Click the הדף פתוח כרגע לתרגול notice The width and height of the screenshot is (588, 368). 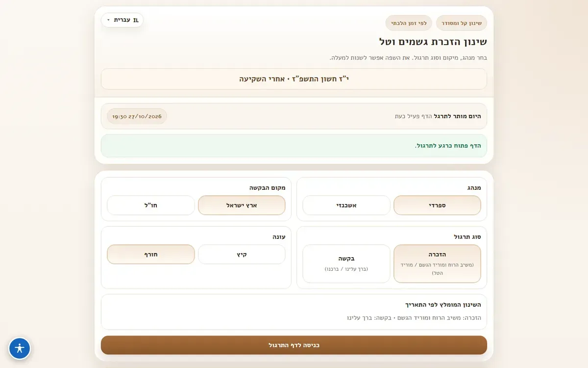coord(294,146)
